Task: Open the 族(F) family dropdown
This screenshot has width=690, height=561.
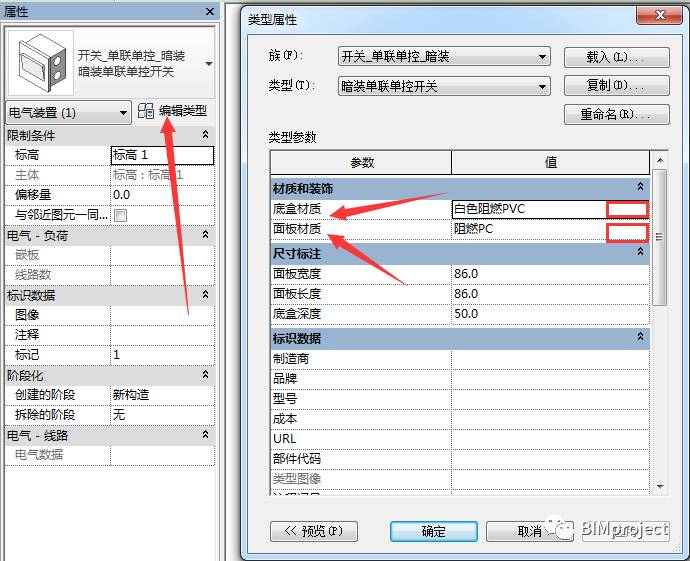Action: 444,56
